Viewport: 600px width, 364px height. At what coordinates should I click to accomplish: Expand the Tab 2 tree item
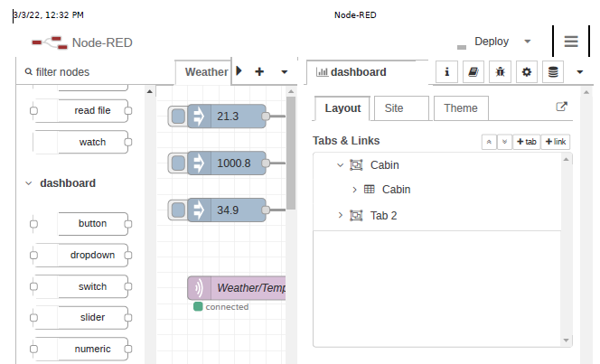[340, 216]
